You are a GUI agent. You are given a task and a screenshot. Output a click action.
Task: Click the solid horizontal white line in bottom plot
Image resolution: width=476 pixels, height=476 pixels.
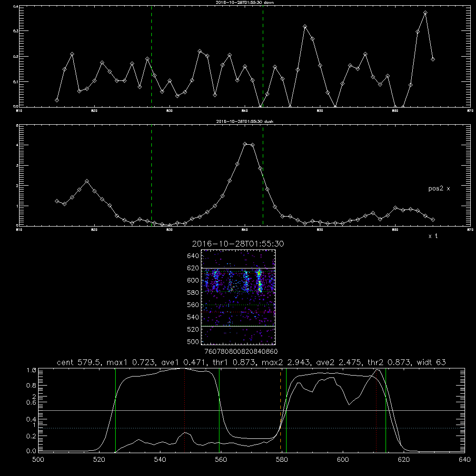tap(251, 410)
